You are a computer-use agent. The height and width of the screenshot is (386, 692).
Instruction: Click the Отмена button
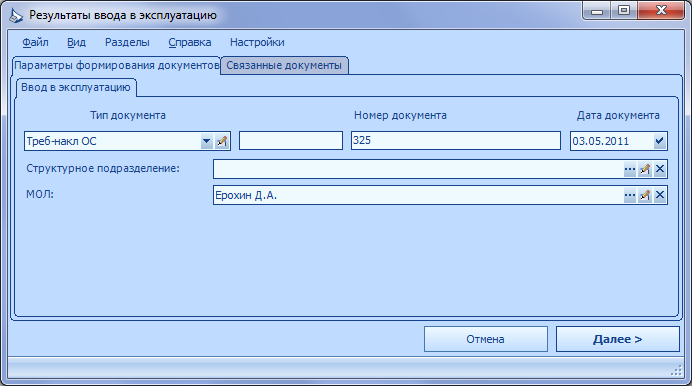click(485, 339)
